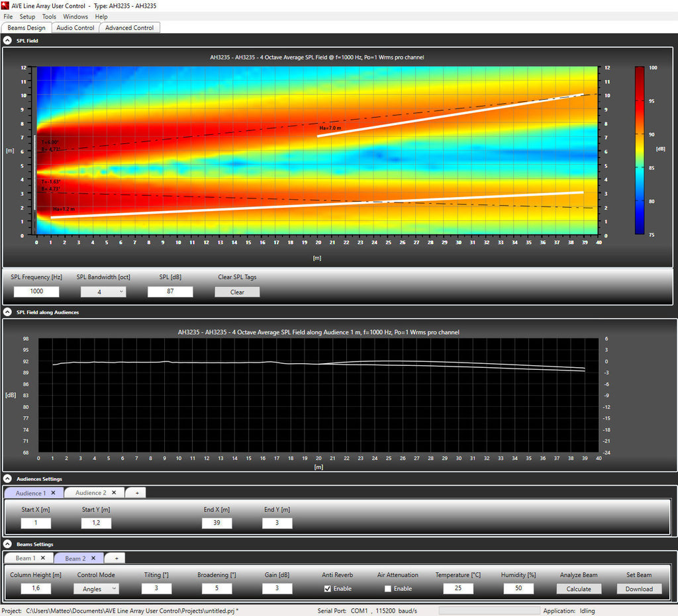Click the Serial Port COM1 status text
The image size is (678, 616).
pyautogui.click(x=367, y=611)
